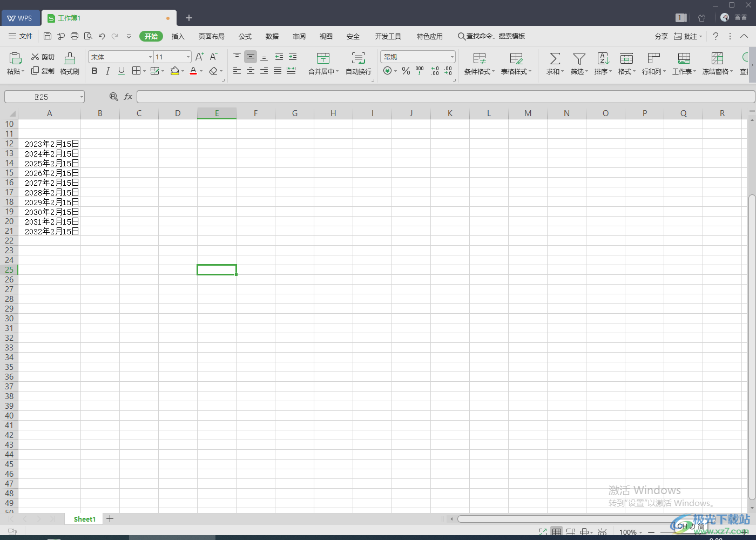Image resolution: width=756 pixels, height=540 pixels.
Task: Toggle vertical center alignment
Action: [251, 56]
